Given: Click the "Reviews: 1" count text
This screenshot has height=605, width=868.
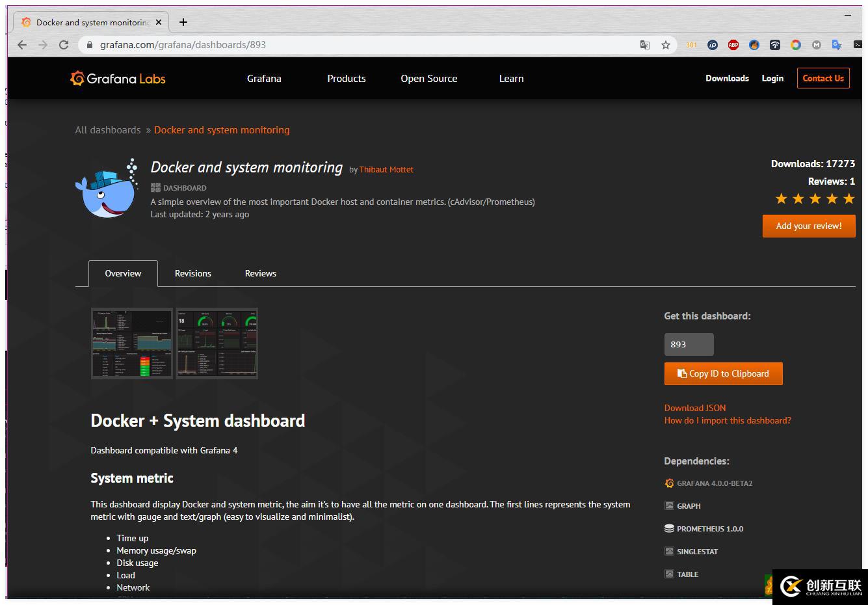Looking at the screenshot, I should [x=832, y=181].
